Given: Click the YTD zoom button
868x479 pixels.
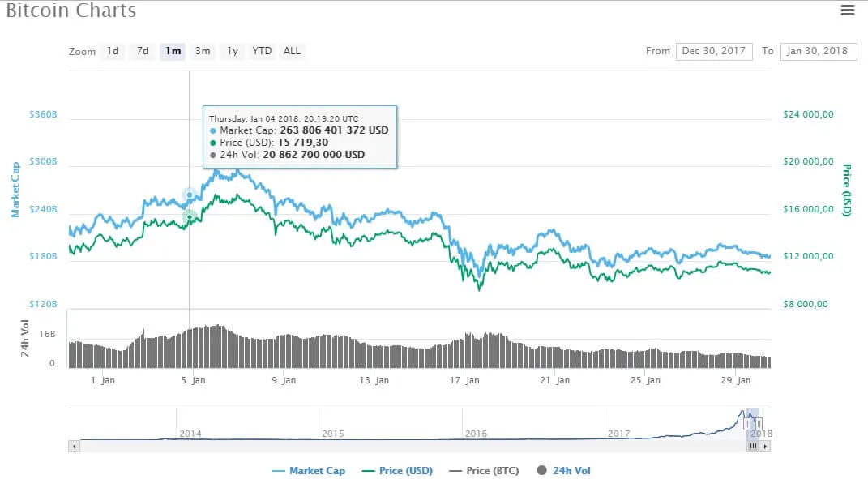Looking at the screenshot, I should coord(262,51).
